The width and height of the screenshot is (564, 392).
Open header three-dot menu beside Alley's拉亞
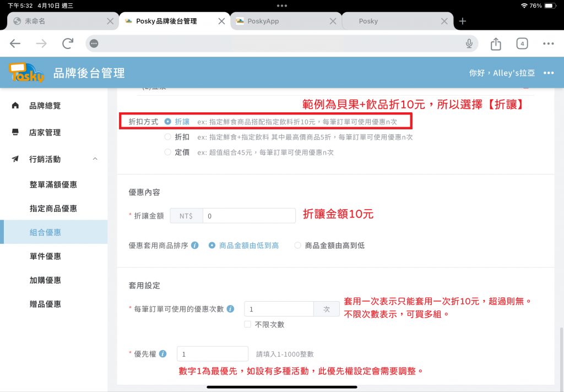point(549,73)
